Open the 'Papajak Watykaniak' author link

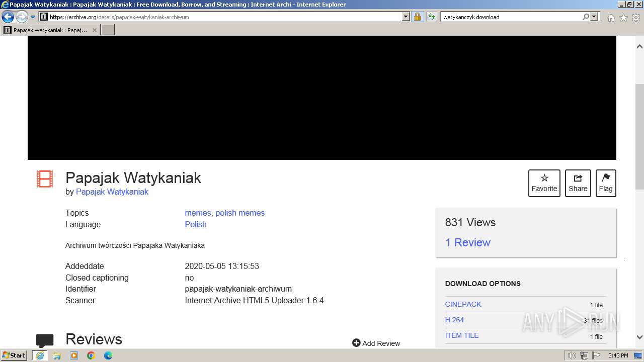112,192
